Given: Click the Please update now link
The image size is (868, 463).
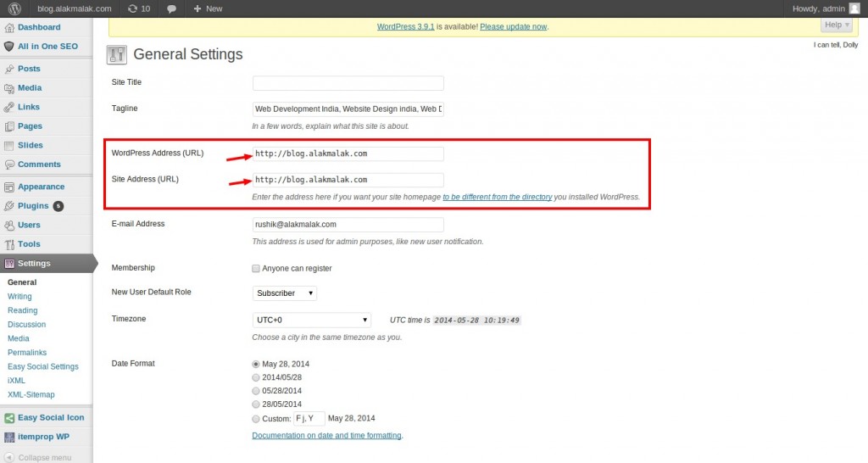Looking at the screenshot, I should click(x=513, y=26).
